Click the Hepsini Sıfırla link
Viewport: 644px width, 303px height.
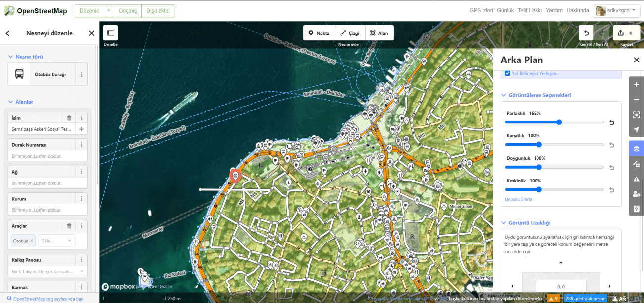(518, 199)
